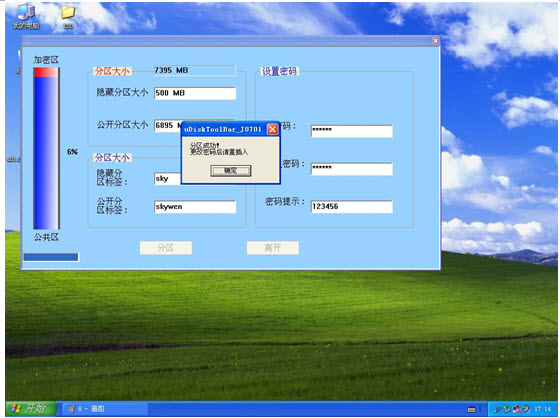The height and width of the screenshot is (418, 560).
Task: Click the blue 分区大小 group title
Action: tap(112, 158)
